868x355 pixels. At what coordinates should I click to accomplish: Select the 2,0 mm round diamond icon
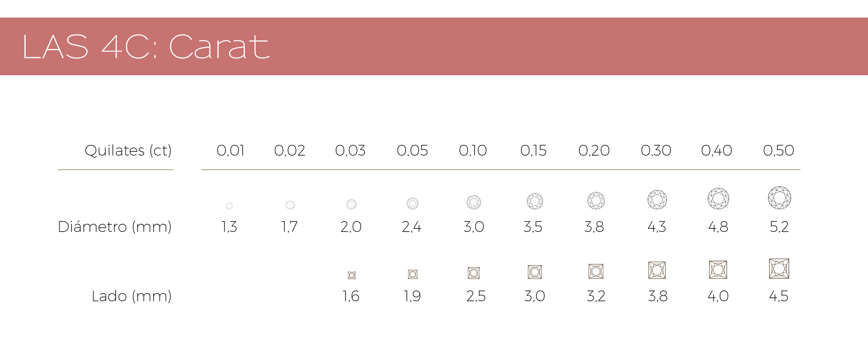[351, 204]
